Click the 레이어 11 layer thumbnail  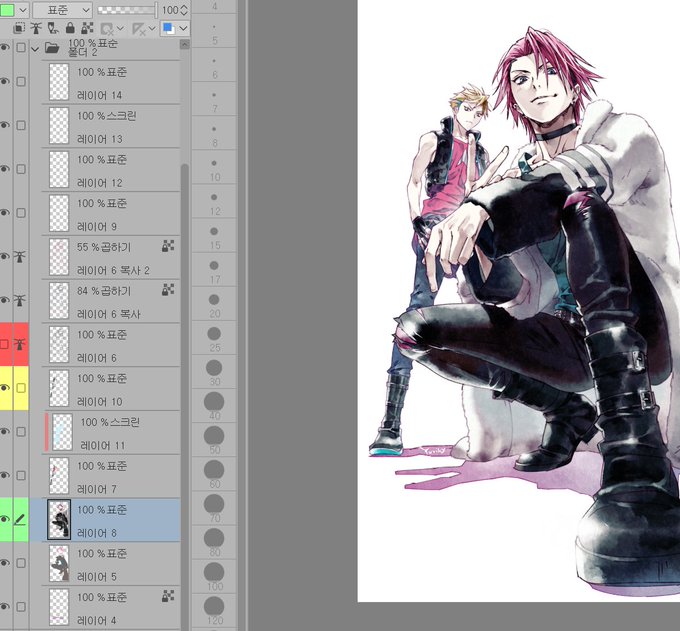(x=62, y=432)
